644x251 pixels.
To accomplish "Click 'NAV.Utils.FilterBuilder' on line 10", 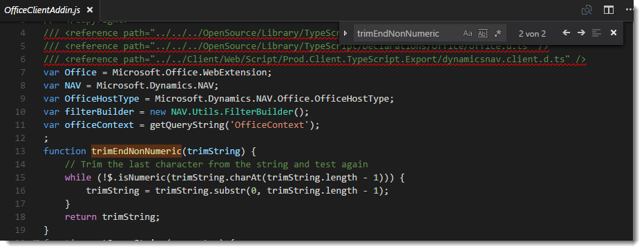I will (231, 112).
